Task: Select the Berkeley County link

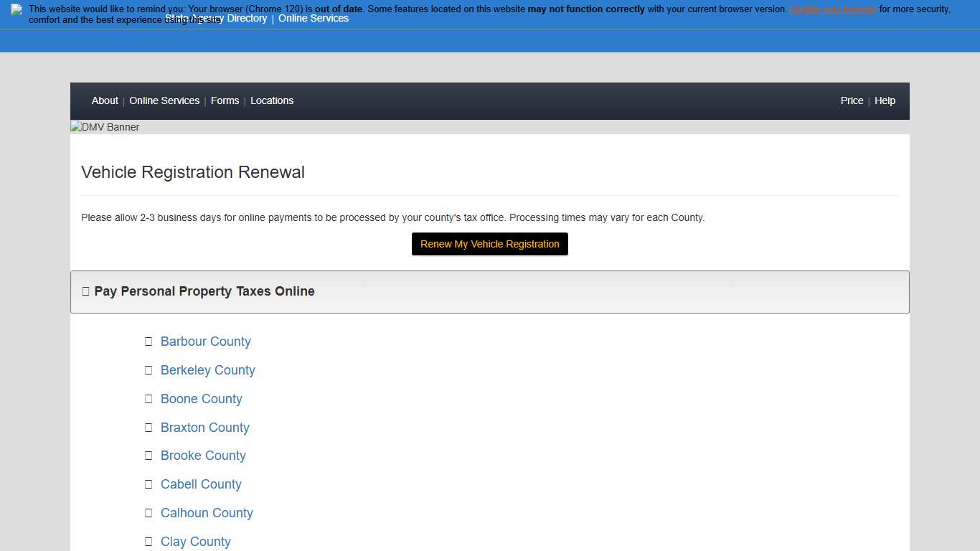Action: pos(207,370)
